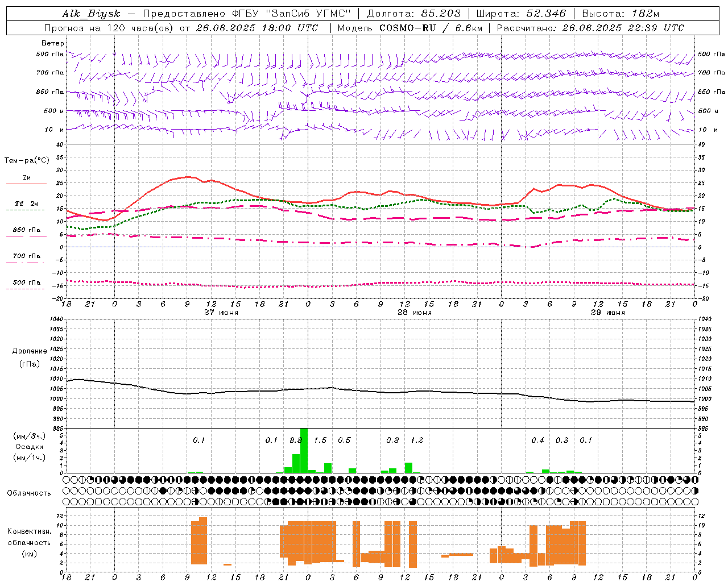The image size is (728, 582).
Task: Click the Td 2м legend label
Action: tap(27, 203)
